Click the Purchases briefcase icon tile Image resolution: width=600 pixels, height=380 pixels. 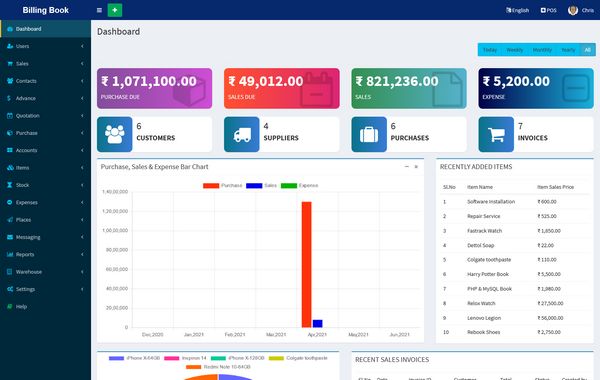pos(369,134)
